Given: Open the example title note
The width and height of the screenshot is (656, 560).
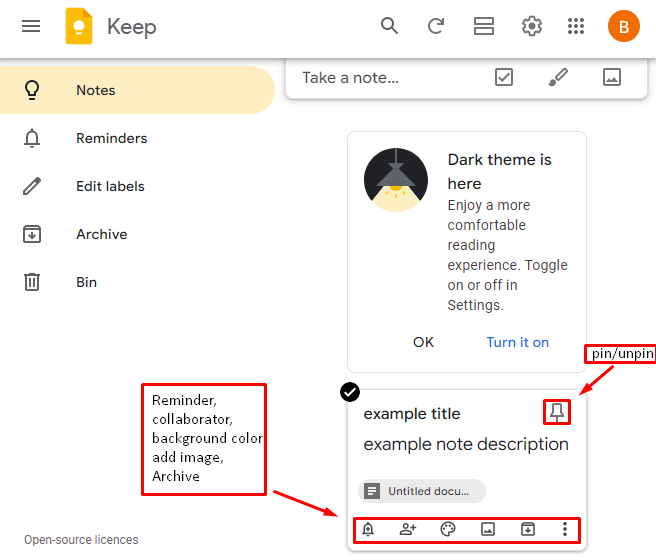Looking at the screenshot, I should (412, 414).
